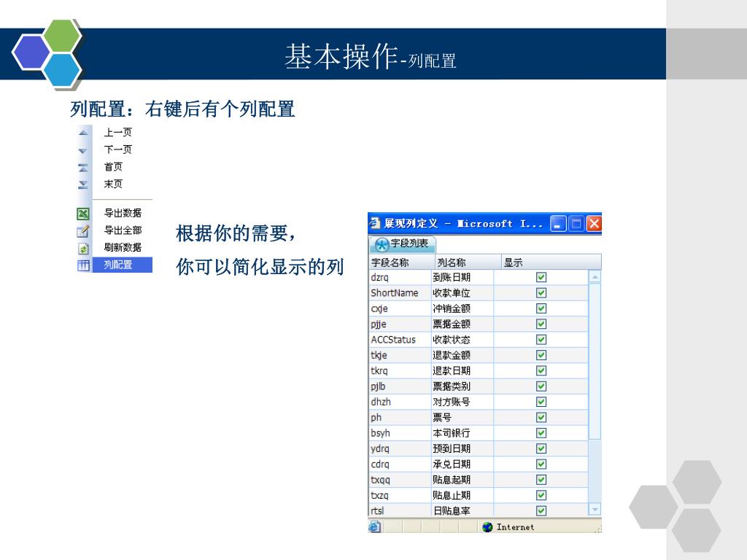
Task: Click the first page icon beside 首页
Action: click(x=83, y=168)
